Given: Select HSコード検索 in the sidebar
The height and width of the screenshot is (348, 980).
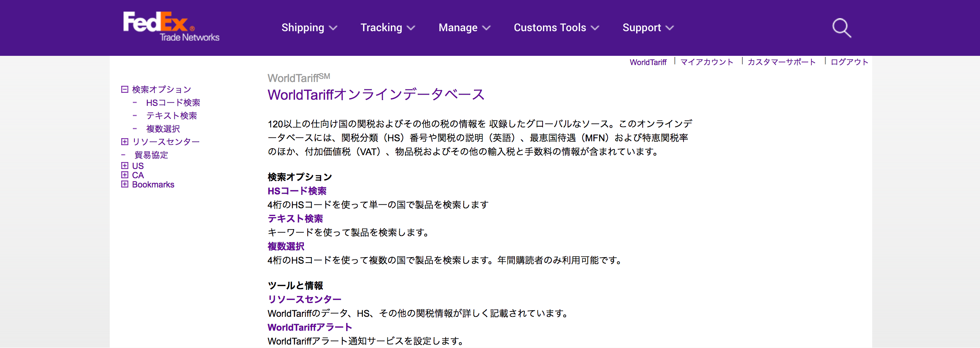Looking at the screenshot, I should 173,103.
